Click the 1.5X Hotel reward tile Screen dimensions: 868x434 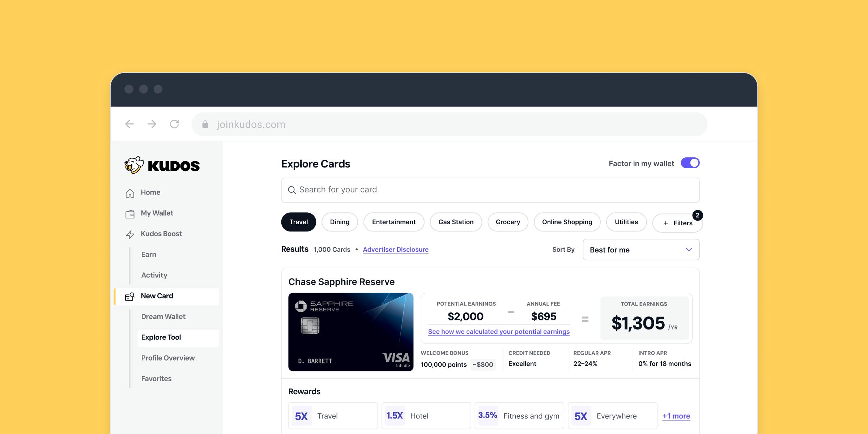tap(426, 416)
